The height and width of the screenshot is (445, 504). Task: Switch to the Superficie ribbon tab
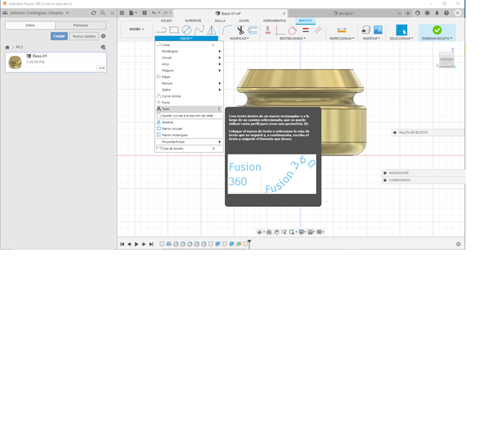[x=193, y=21]
